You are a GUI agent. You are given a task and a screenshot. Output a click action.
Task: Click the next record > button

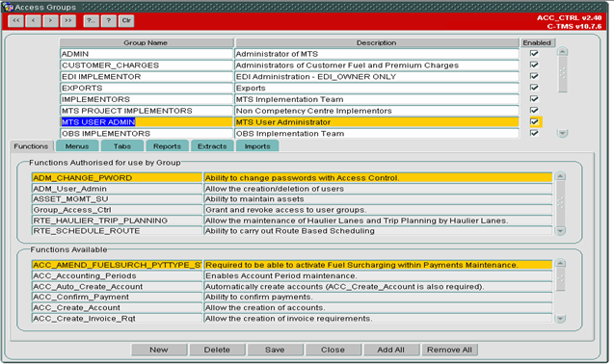pyautogui.click(x=50, y=21)
